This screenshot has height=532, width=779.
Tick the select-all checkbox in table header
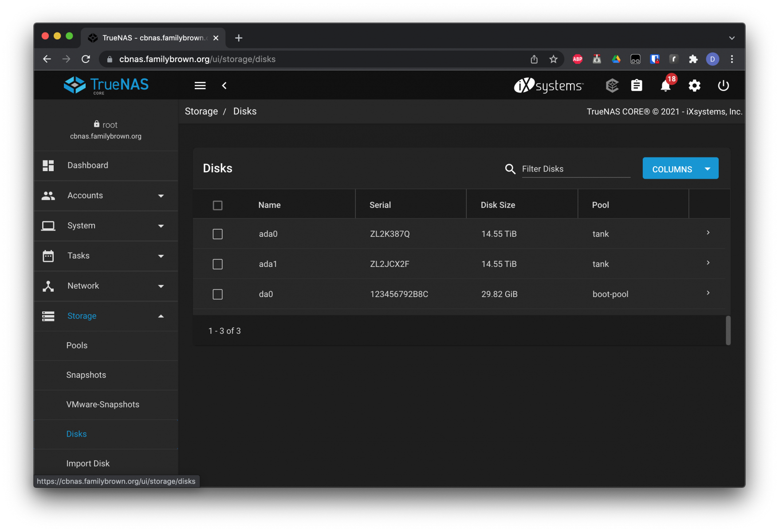click(x=217, y=205)
